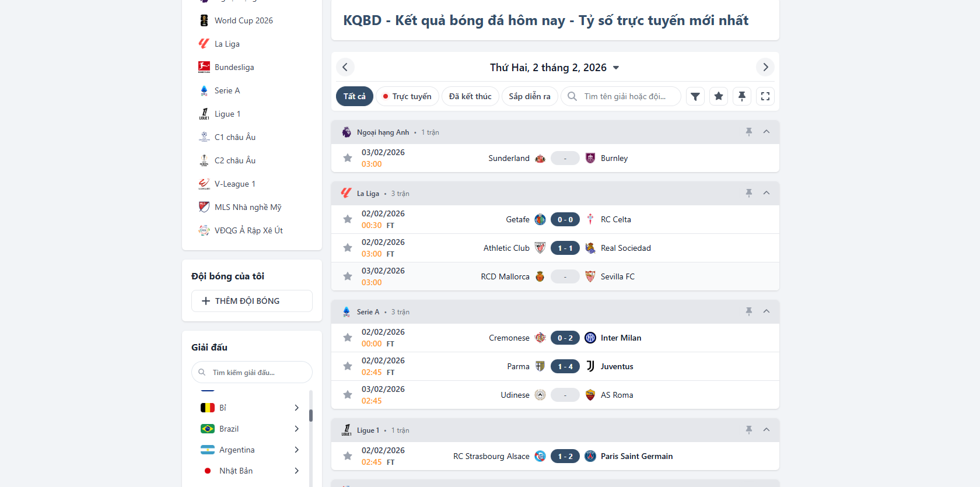Image resolution: width=980 pixels, height=487 pixels.
Task: Pin the Serie A league section
Action: pyautogui.click(x=749, y=311)
